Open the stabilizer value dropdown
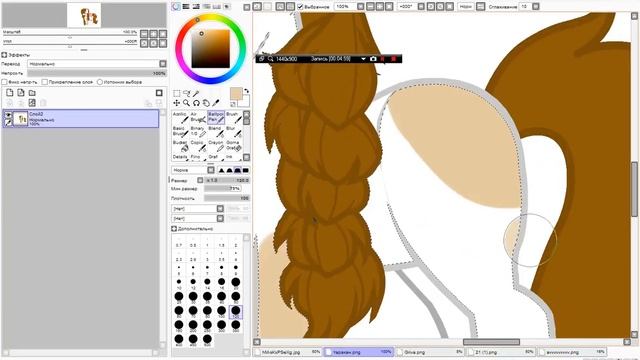 point(536,7)
